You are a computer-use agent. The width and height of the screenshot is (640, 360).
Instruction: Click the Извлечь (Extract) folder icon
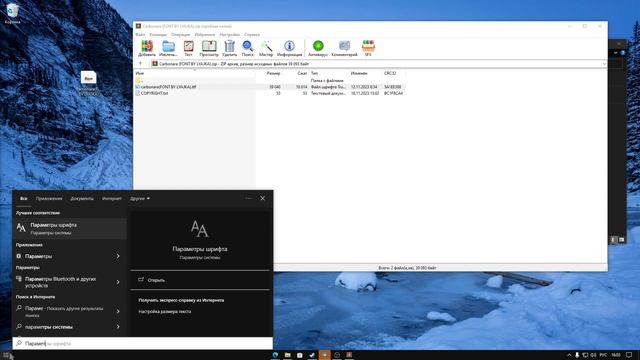click(168, 48)
